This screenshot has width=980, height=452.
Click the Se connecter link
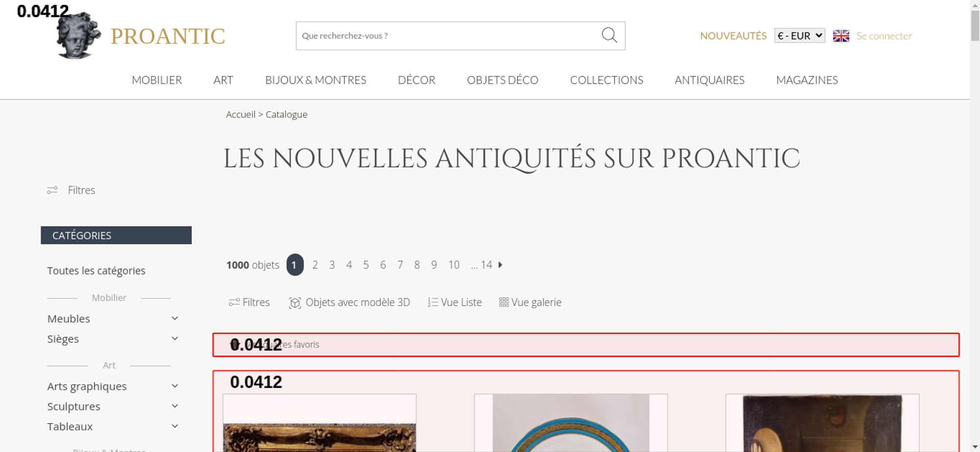[884, 36]
